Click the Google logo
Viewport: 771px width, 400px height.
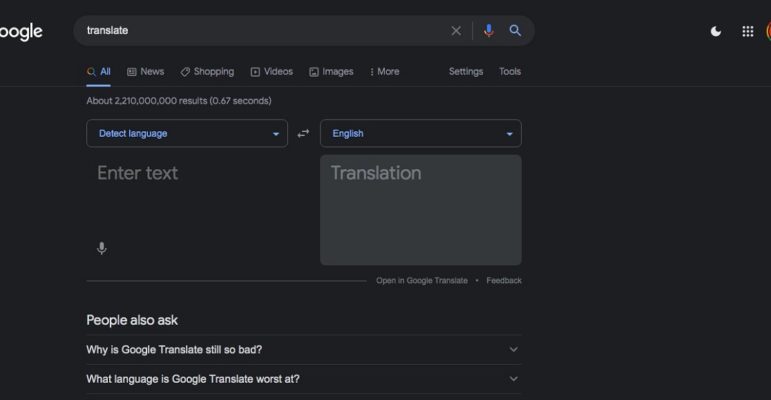21,32
